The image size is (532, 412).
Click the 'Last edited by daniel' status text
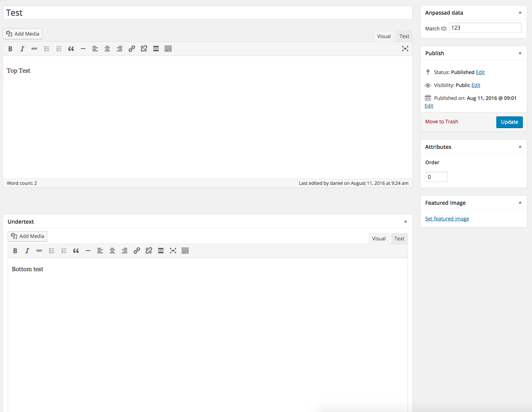354,183
